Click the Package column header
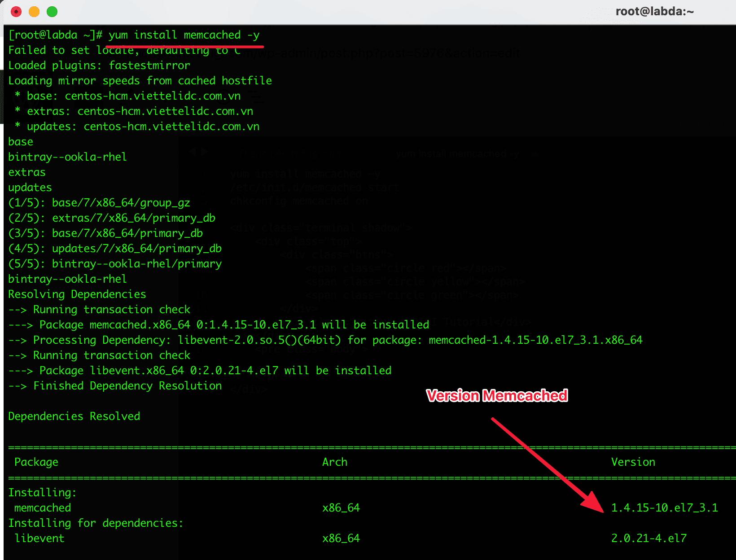The image size is (736, 560). (x=36, y=462)
